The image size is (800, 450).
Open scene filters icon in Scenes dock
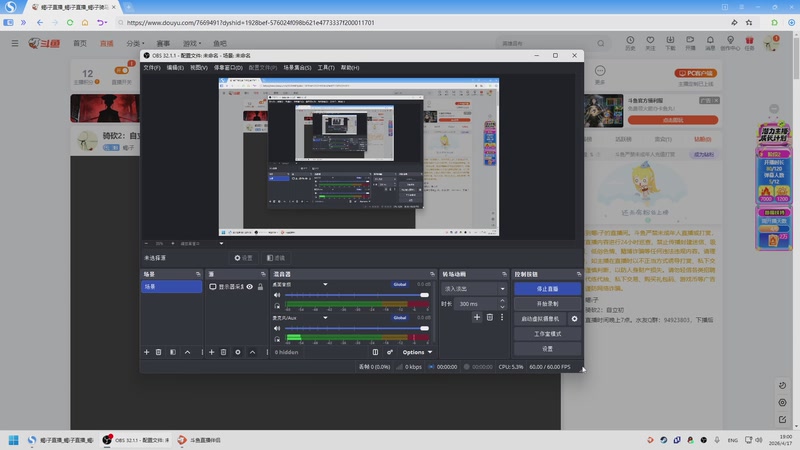173,352
